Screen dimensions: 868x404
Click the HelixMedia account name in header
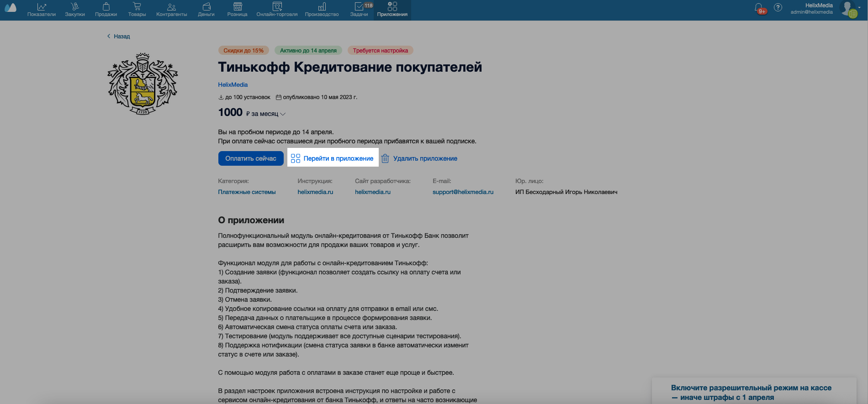[x=819, y=5]
